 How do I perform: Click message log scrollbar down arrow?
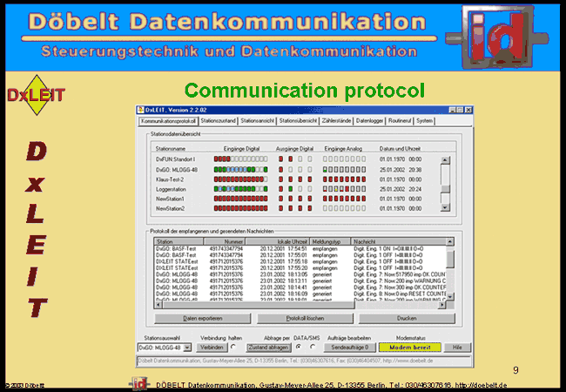[x=450, y=296]
